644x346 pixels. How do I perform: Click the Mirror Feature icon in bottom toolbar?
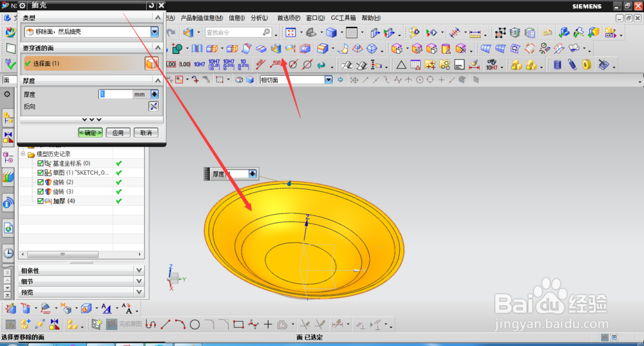[x=54, y=325]
